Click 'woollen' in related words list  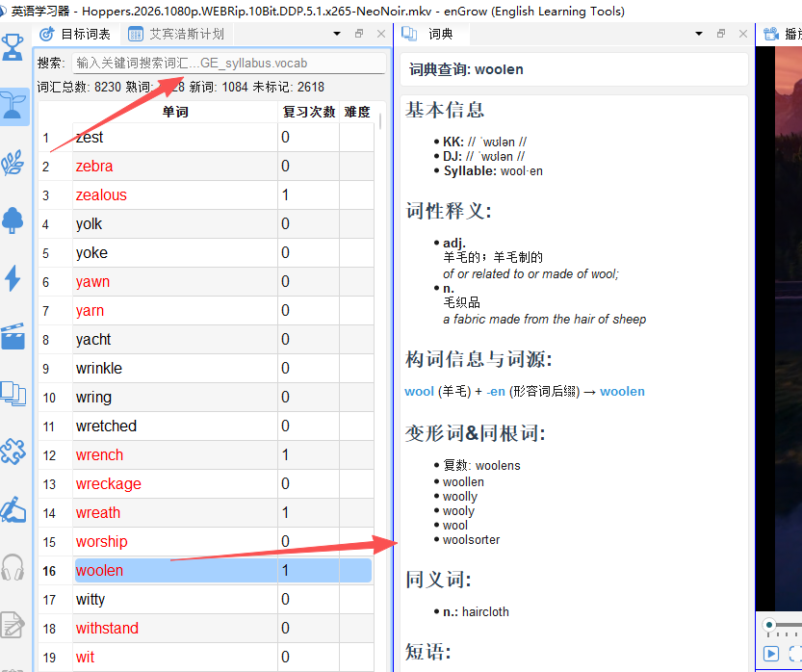463,482
